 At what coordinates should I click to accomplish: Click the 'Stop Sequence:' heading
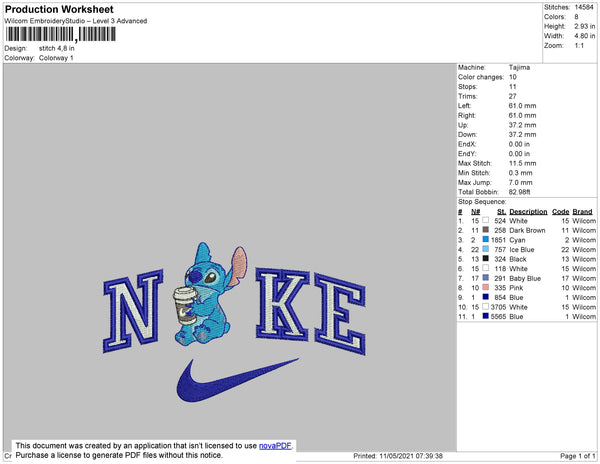click(482, 202)
